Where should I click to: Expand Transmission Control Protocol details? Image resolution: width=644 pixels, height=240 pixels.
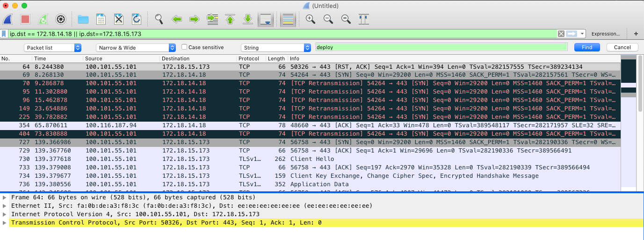coord(5,223)
